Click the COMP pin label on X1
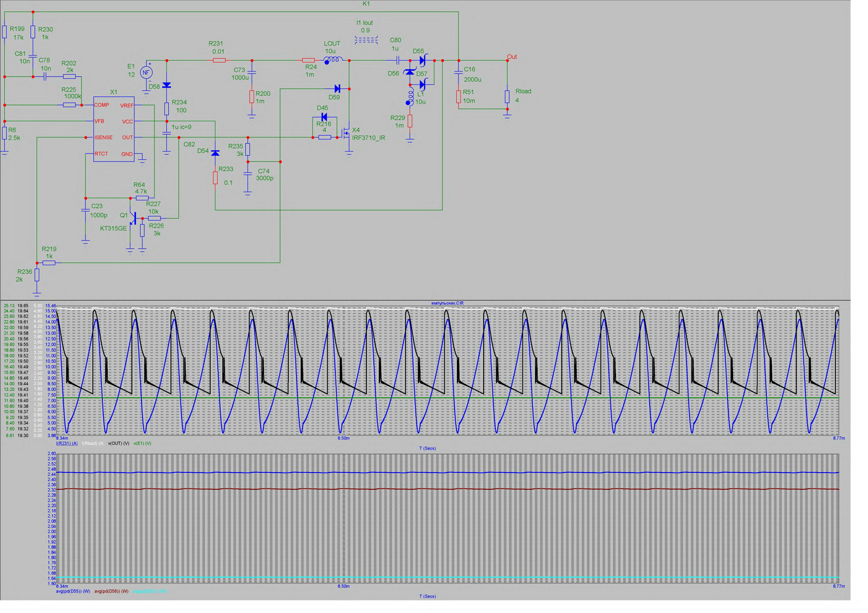This screenshot has width=868, height=613. 101,105
